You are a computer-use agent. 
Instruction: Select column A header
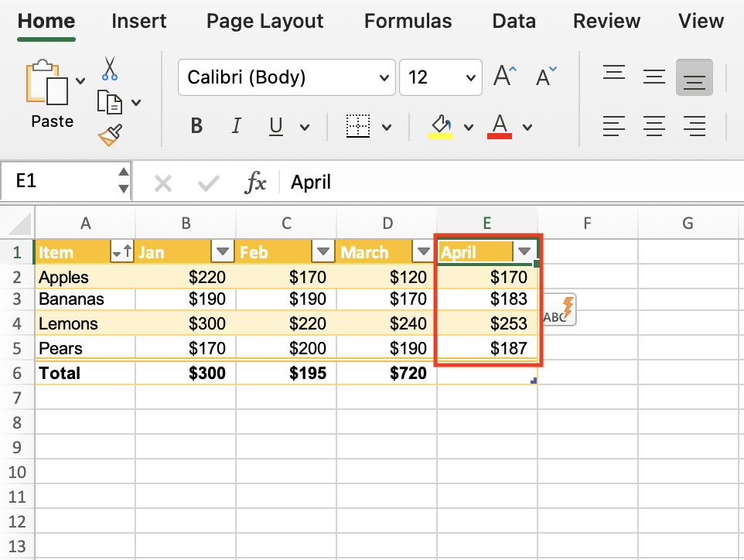85,223
